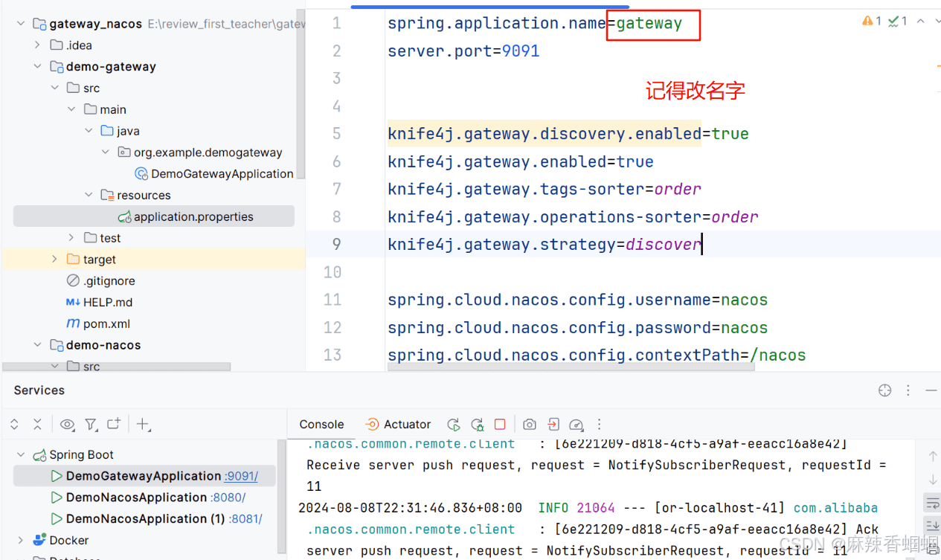Image resolution: width=941 pixels, height=560 pixels.
Task: Select the .gitignore file
Action: pyautogui.click(x=100, y=281)
